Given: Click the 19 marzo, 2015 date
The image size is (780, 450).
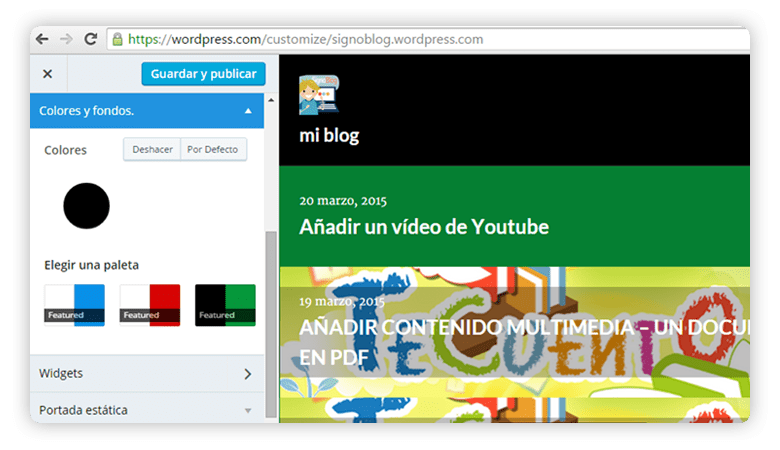Looking at the screenshot, I should coord(342,301).
